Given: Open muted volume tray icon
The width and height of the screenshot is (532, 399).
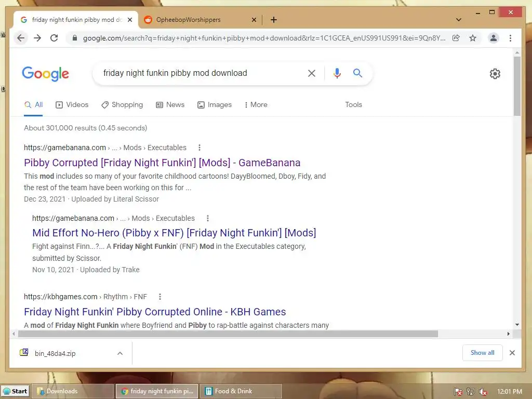Looking at the screenshot, I should [483, 392].
